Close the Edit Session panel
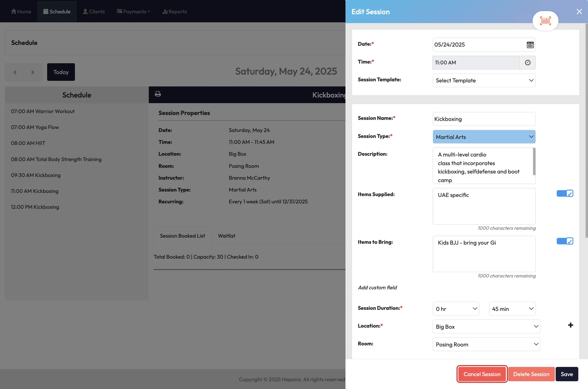Image resolution: width=588 pixels, height=389 pixels. tap(579, 11)
